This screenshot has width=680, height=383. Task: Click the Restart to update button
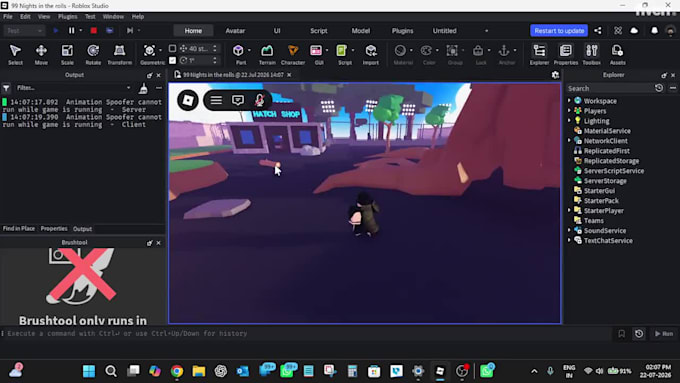pyautogui.click(x=559, y=31)
